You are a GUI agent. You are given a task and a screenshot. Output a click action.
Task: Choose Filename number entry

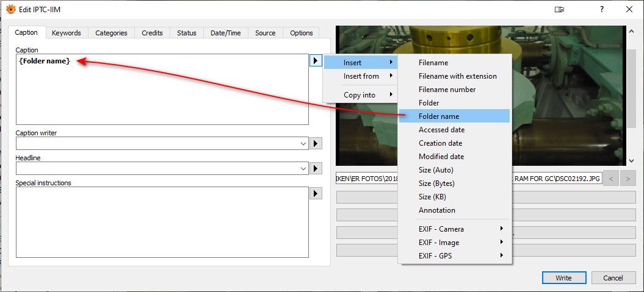pos(455,90)
